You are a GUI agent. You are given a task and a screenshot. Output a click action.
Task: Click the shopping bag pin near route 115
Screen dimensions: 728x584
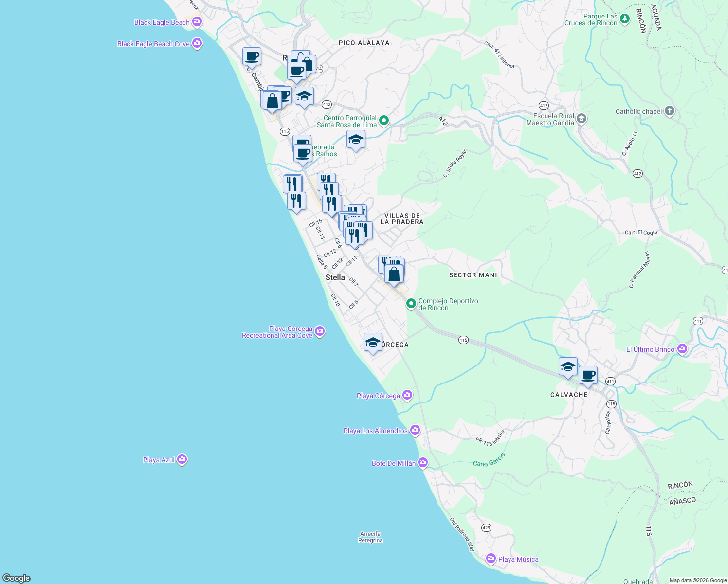(273, 101)
